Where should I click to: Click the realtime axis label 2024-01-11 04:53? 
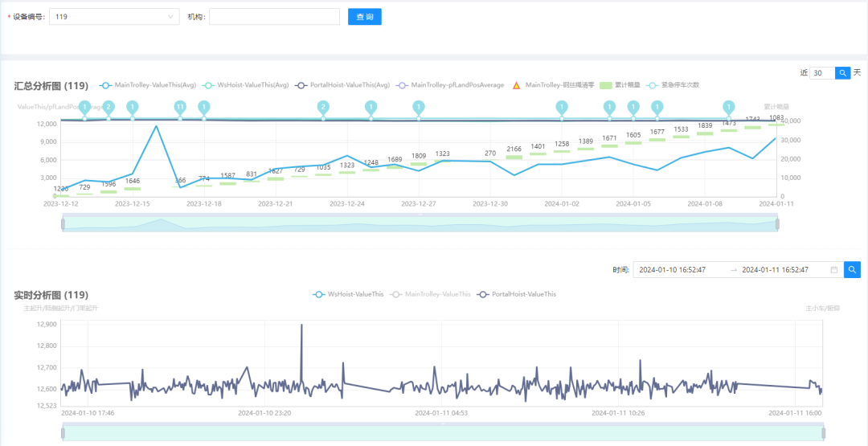(x=441, y=413)
